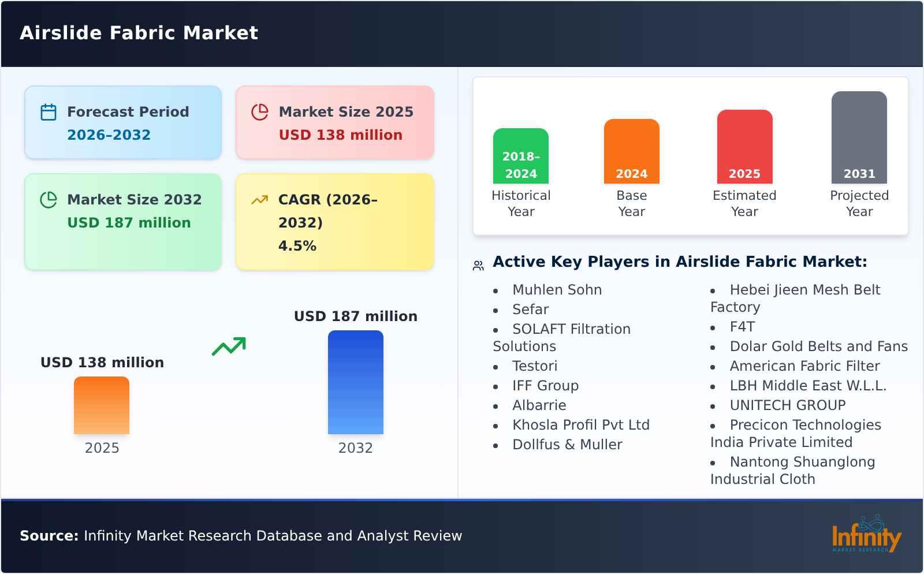
Task: Click the pie chart icon for Market Size 2032
Action: [49, 199]
